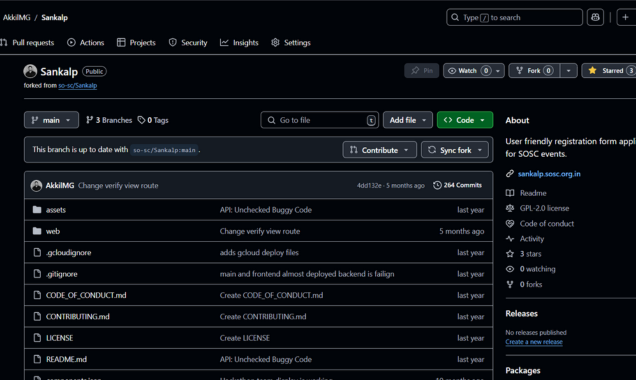Open the .gitignore file

(62, 274)
